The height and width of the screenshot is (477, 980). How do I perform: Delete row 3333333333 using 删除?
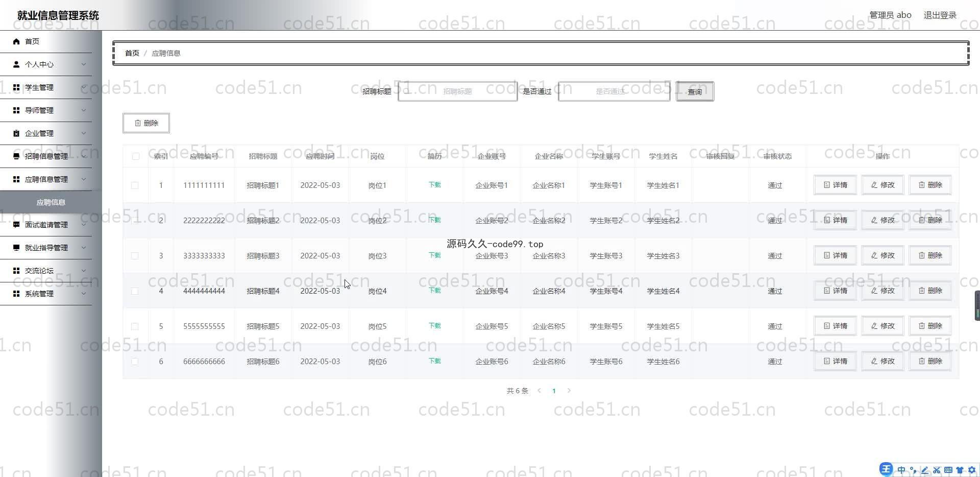pyautogui.click(x=930, y=255)
